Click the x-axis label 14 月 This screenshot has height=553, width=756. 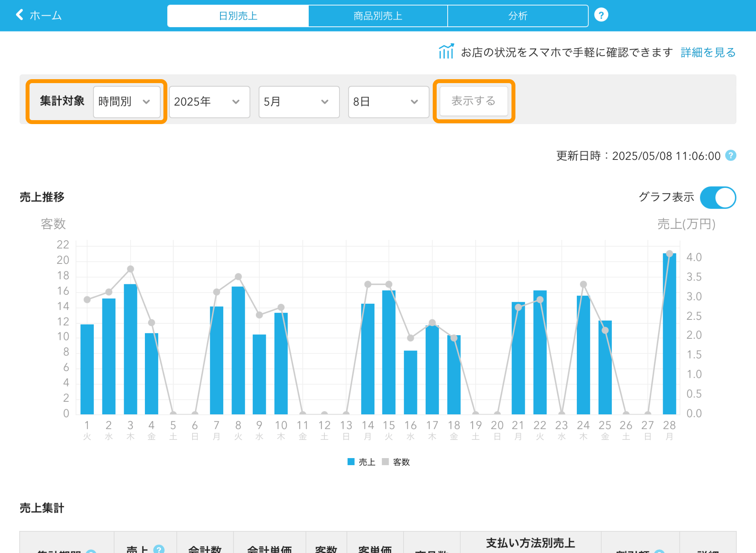tap(367, 430)
